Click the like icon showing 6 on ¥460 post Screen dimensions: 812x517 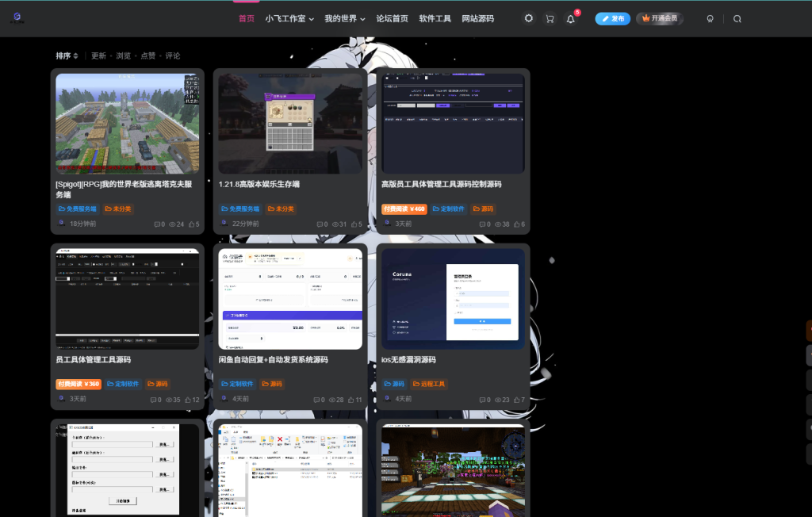(517, 224)
